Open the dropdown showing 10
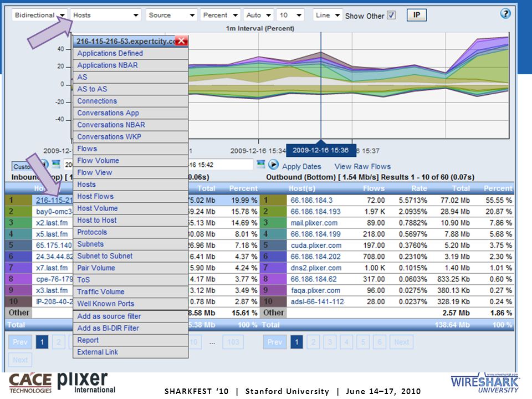 pyautogui.click(x=290, y=16)
